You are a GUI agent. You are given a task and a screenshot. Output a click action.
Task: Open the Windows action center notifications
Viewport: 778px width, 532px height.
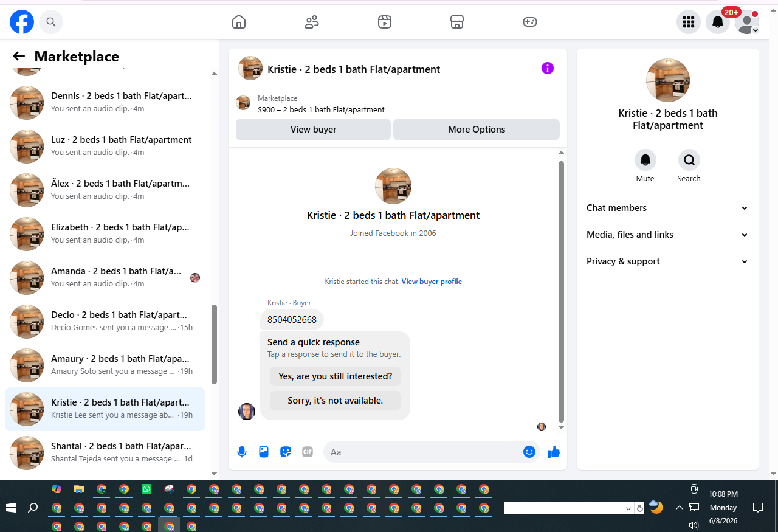click(x=758, y=507)
